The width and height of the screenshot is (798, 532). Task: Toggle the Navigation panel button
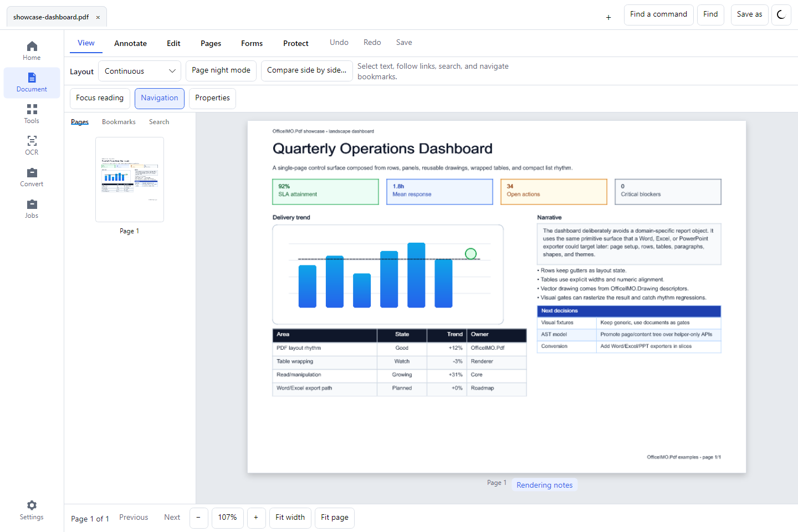(160, 99)
